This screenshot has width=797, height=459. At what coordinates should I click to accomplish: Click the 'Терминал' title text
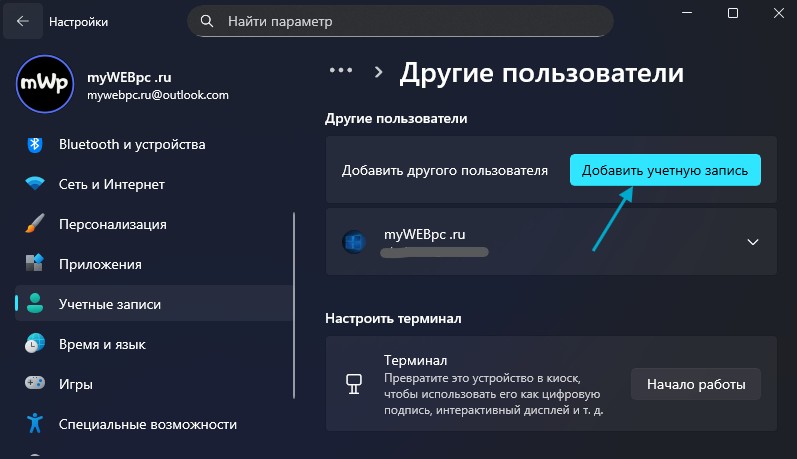click(x=415, y=360)
